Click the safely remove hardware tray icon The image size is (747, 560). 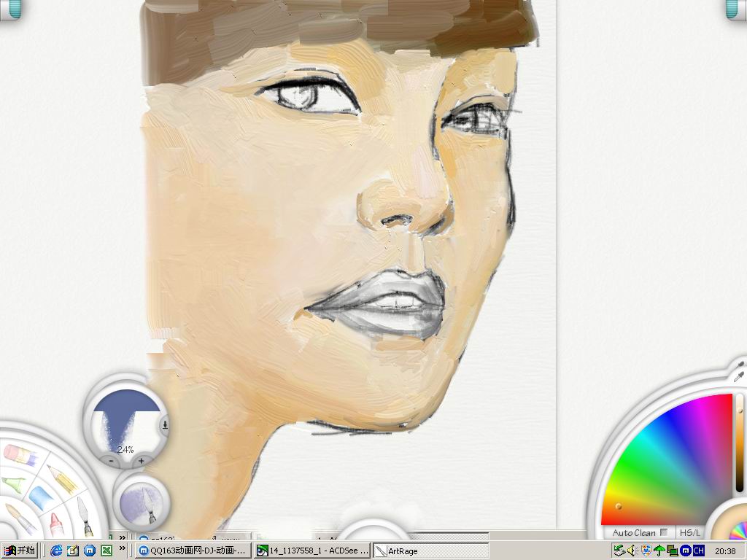619,551
